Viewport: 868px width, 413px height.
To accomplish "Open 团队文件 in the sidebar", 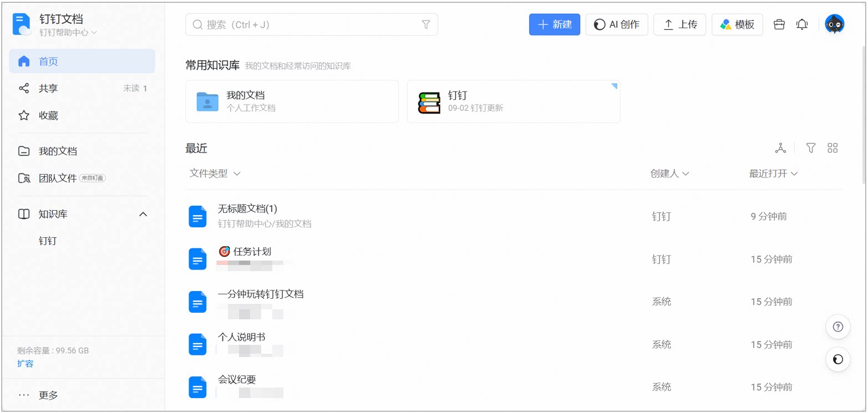I will point(82,178).
